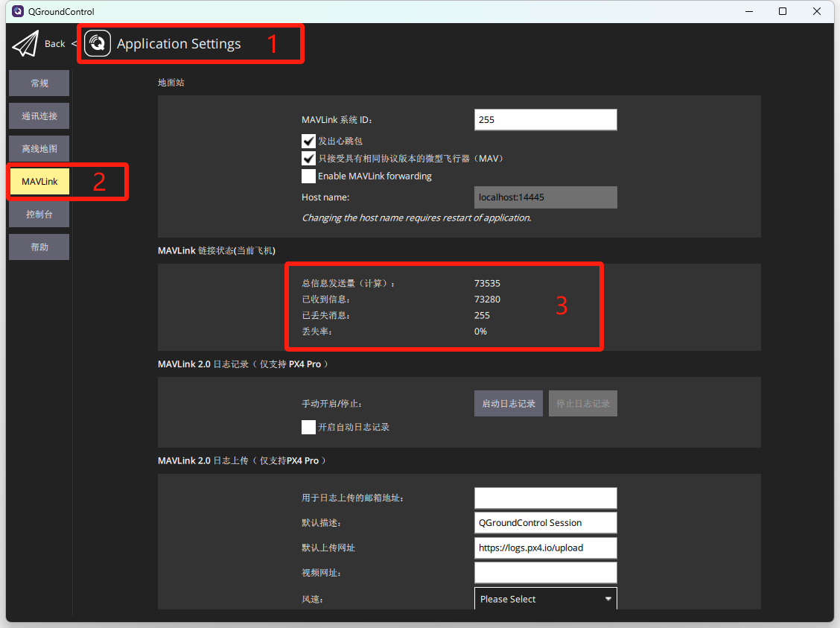Click the MAVLink 2.0 日志记录 section heading
Viewport: 840px width, 628px height.
243,364
